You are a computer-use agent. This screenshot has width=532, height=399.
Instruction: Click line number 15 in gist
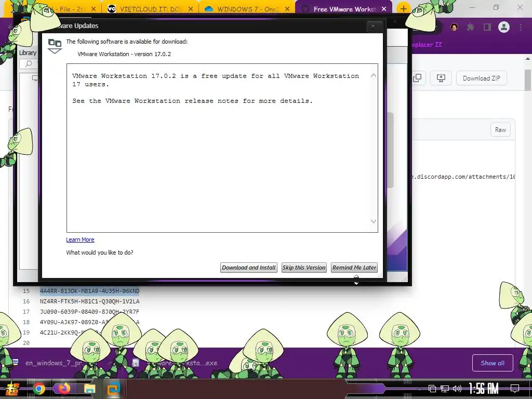[x=26, y=291]
